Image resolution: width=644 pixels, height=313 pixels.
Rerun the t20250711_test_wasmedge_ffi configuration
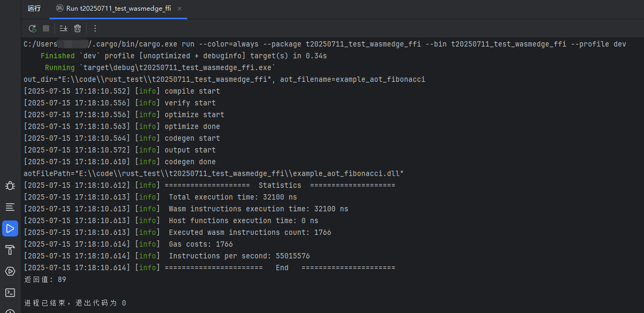click(x=32, y=28)
